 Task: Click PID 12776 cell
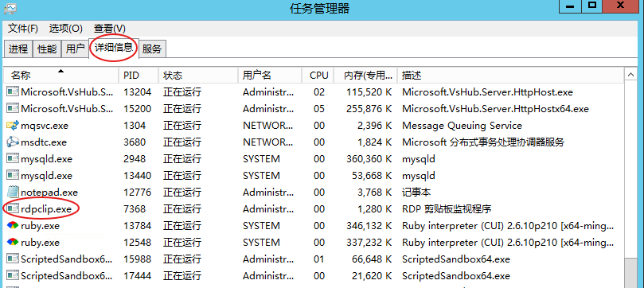coord(137,193)
